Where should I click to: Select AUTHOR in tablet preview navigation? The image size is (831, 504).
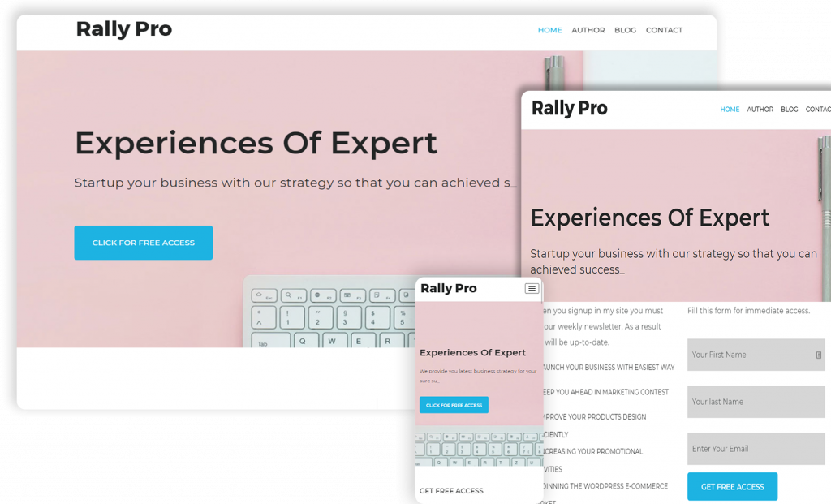[760, 110]
